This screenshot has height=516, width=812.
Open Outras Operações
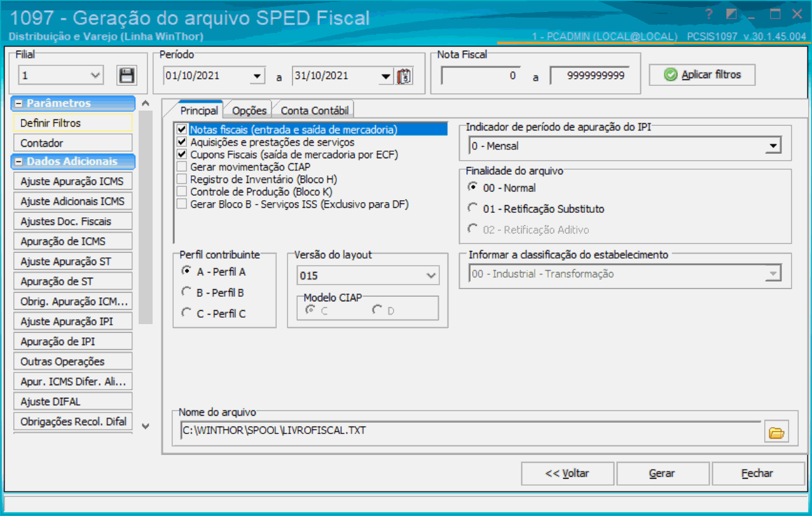[x=72, y=362]
